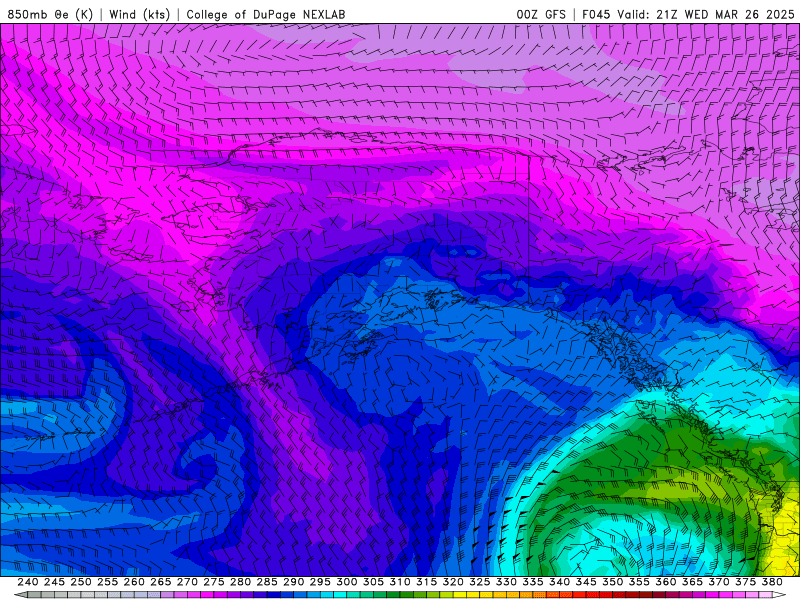The image size is (800, 600).
Task: Click the 360 colorbar label
Action: tap(666, 582)
